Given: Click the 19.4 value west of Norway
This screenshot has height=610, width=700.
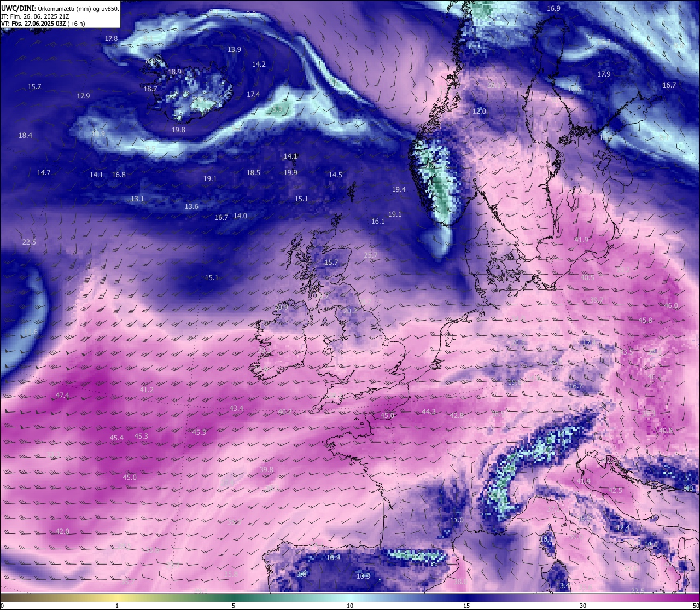Looking at the screenshot, I should pos(399,190).
